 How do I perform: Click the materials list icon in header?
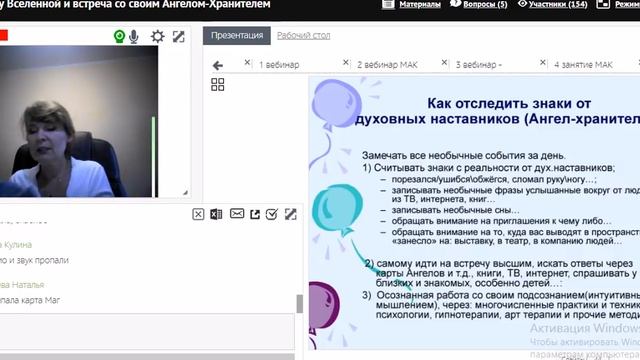pyautogui.click(x=388, y=4)
